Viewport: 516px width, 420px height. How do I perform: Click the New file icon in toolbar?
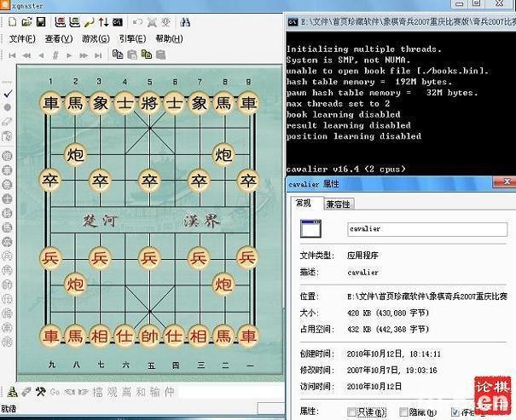[x=12, y=22]
